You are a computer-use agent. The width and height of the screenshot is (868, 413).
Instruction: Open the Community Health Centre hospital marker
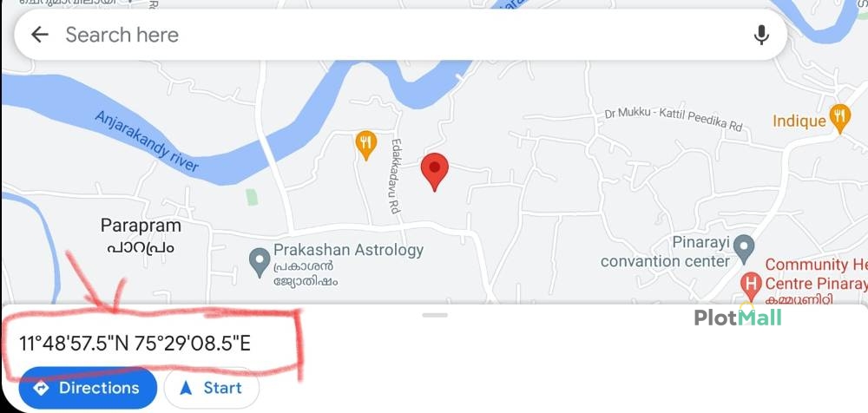(751, 285)
